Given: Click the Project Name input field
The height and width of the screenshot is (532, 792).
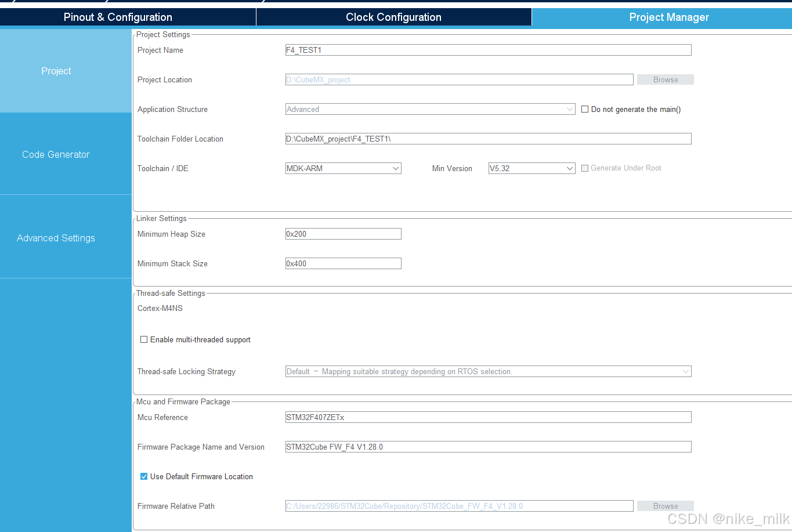Looking at the screenshot, I should (x=487, y=50).
